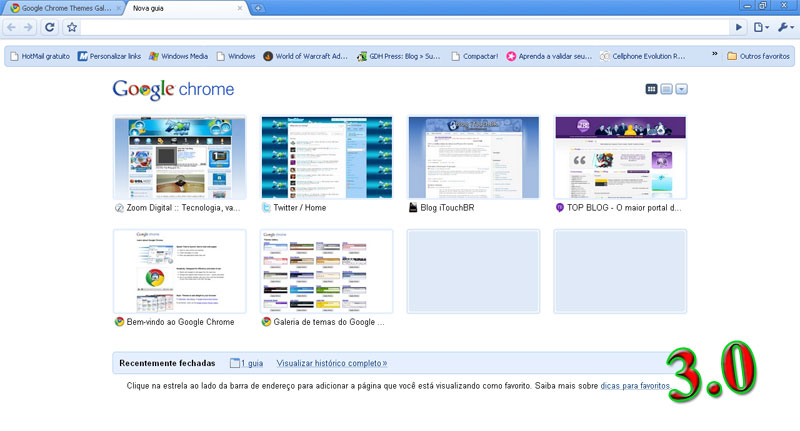Image resolution: width=800 pixels, height=431 pixels.
Task: Open a new tab with plus button
Action: click(x=258, y=8)
